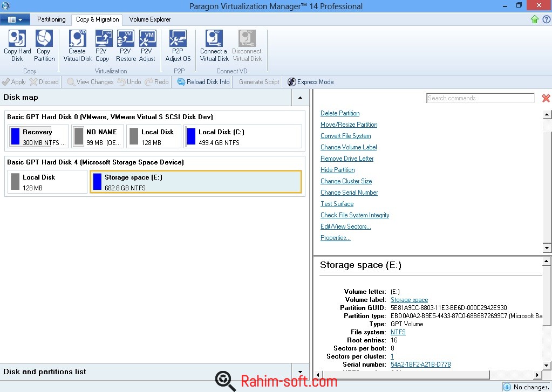Click properties pane scrollbar down arrow
552x392 pixels.
[547, 365]
